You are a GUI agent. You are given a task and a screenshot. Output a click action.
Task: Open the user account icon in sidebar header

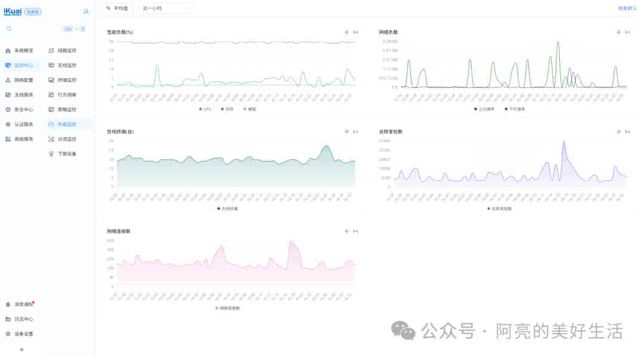pos(86,11)
